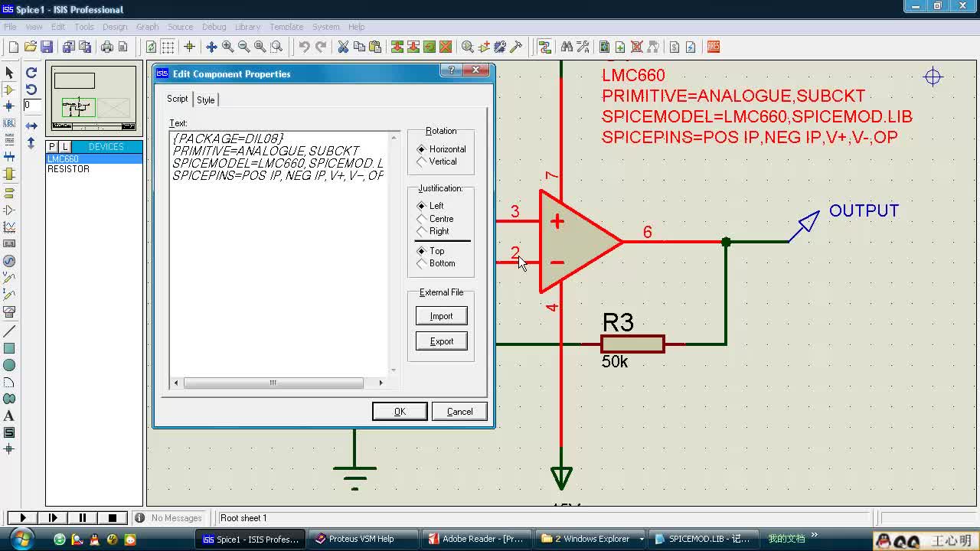Click the Zoom Out magnifier icon
The height and width of the screenshot is (551, 980).
click(x=243, y=47)
